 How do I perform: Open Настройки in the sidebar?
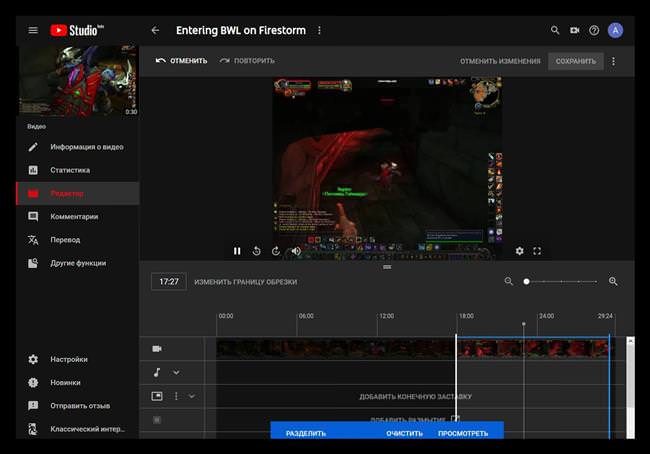click(78, 359)
